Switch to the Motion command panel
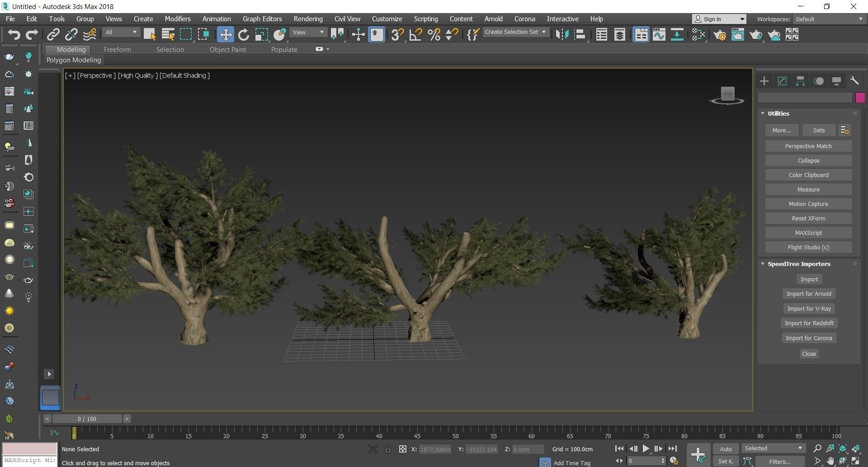Image resolution: width=868 pixels, height=467 pixels. pyautogui.click(x=818, y=81)
